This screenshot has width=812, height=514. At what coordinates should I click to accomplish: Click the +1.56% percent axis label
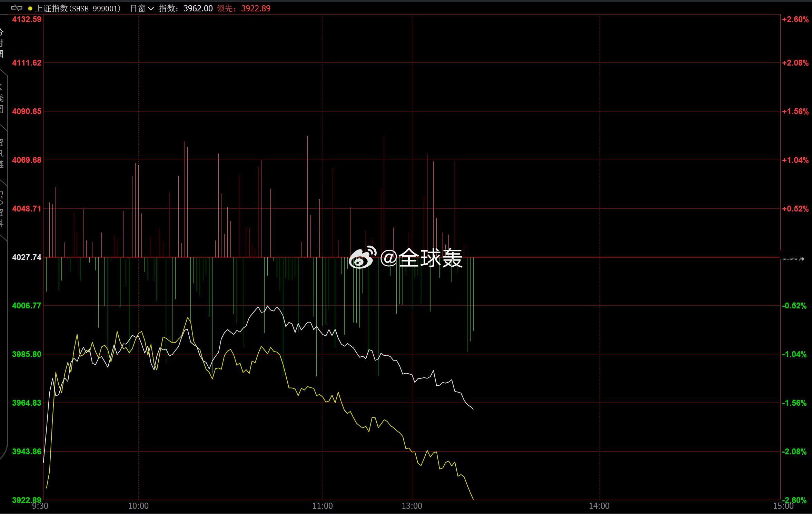tap(795, 111)
